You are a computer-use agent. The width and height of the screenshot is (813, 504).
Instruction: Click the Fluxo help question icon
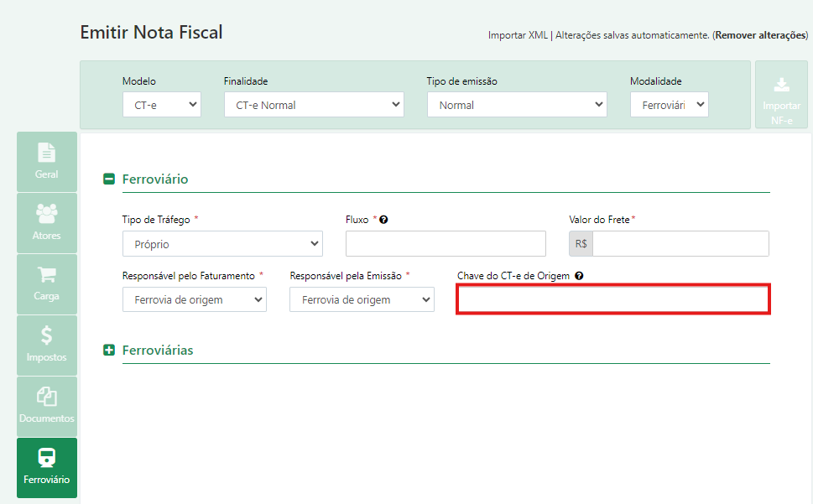(x=383, y=220)
